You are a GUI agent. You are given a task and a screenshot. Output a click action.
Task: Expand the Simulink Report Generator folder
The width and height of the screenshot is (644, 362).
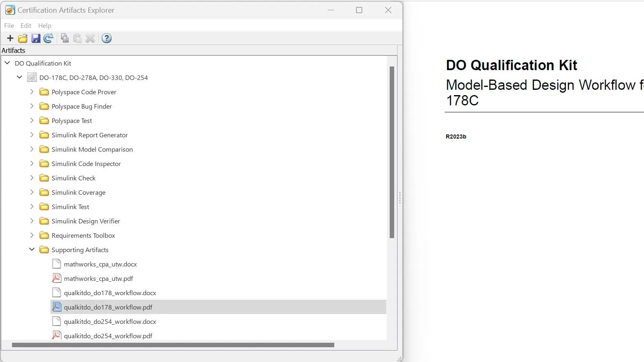click(x=32, y=134)
